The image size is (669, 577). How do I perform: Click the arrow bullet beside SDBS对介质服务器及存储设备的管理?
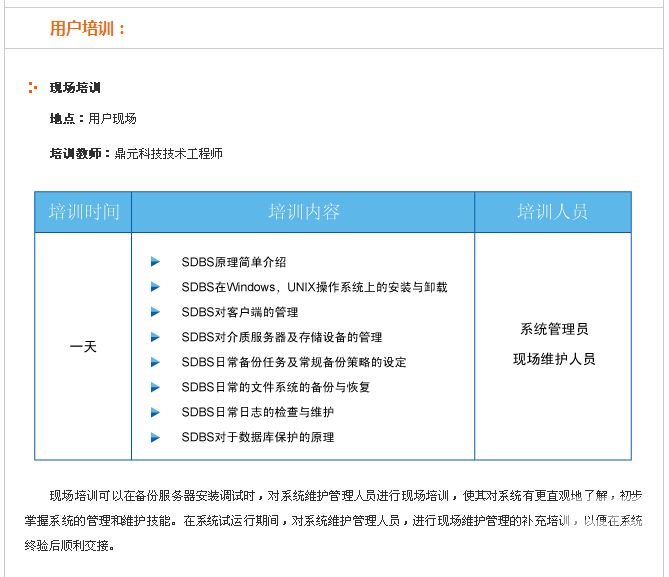[155, 337]
